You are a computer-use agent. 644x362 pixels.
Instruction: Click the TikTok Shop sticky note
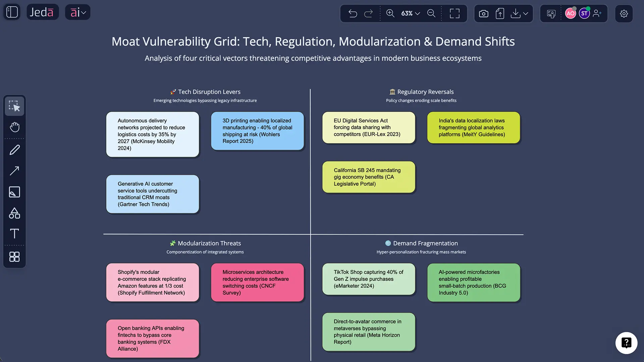(x=369, y=279)
